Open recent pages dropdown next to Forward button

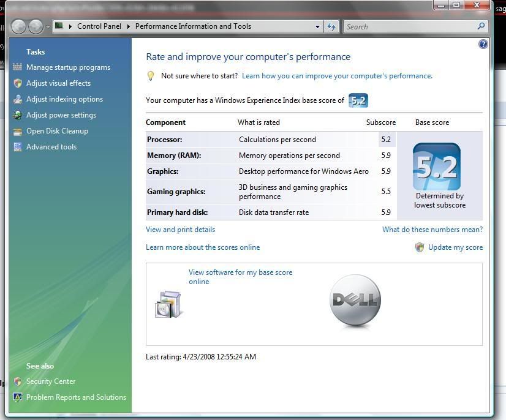pos(48,27)
